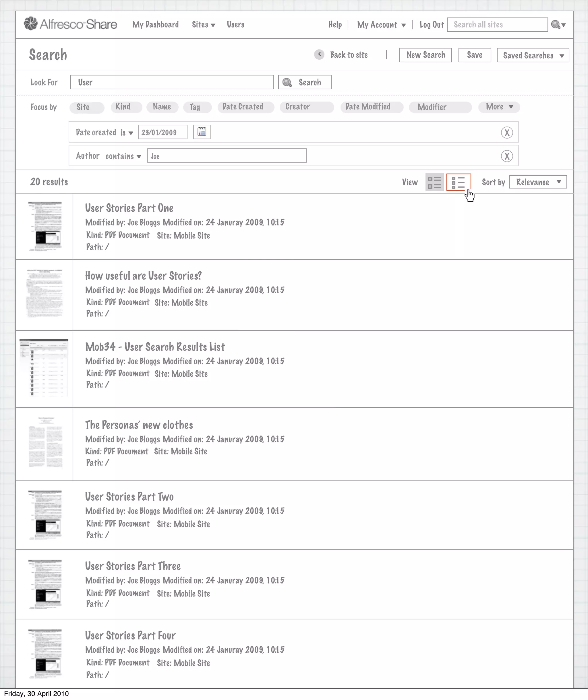This screenshot has height=700, width=588.
Task: Open the Author contains operator dropdown
Action: [x=123, y=156]
